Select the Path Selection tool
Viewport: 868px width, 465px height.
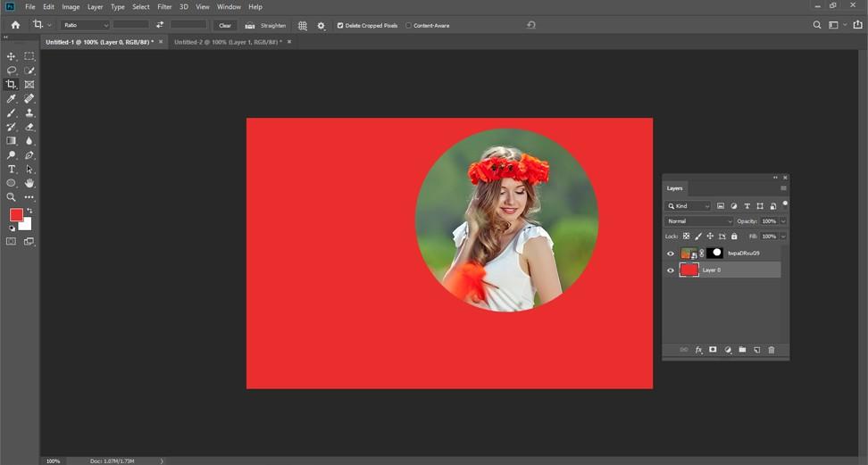[x=29, y=169]
